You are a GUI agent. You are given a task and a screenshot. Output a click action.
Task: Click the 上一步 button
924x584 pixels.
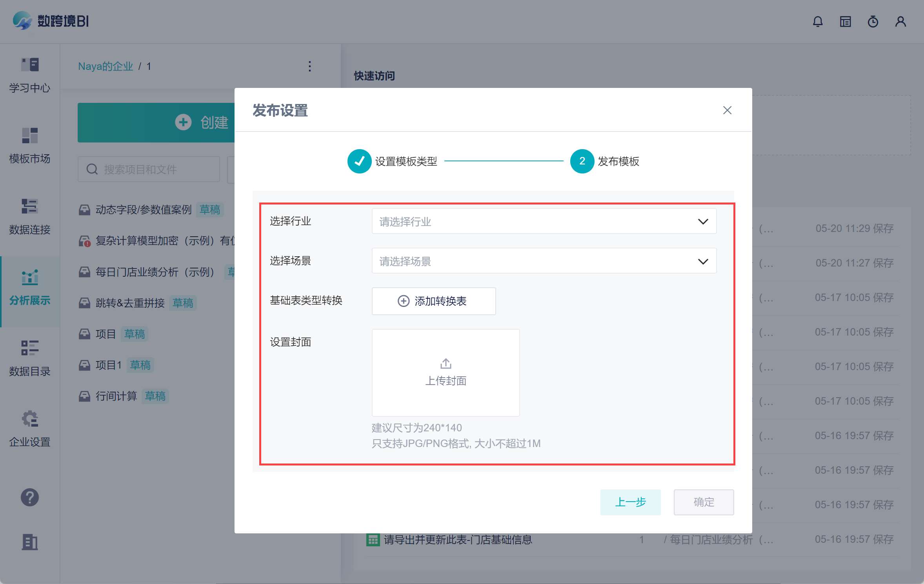(x=630, y=502)
